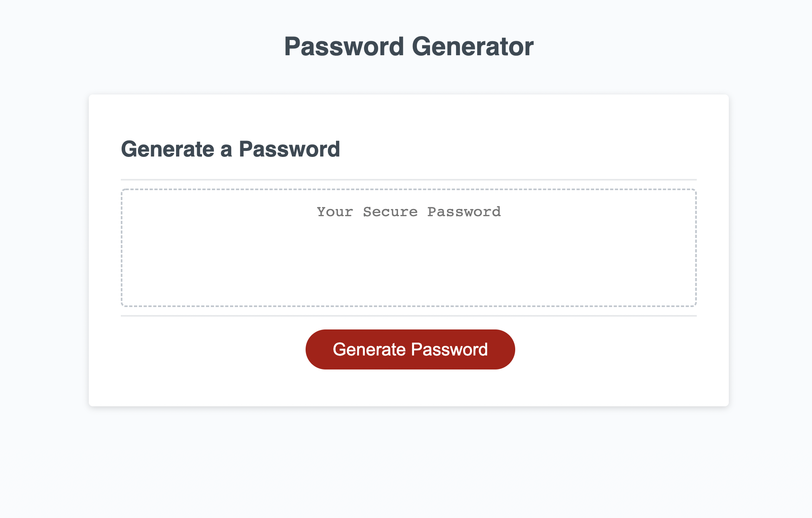812x518 pixels.
Task: Select the Your Secure Password placeholder text
Action: point(408,211)
